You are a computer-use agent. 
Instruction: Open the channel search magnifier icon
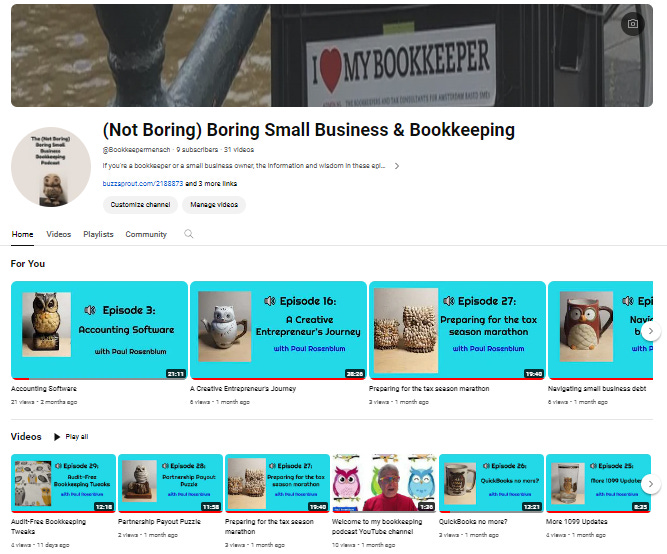[x=188, y=234]
